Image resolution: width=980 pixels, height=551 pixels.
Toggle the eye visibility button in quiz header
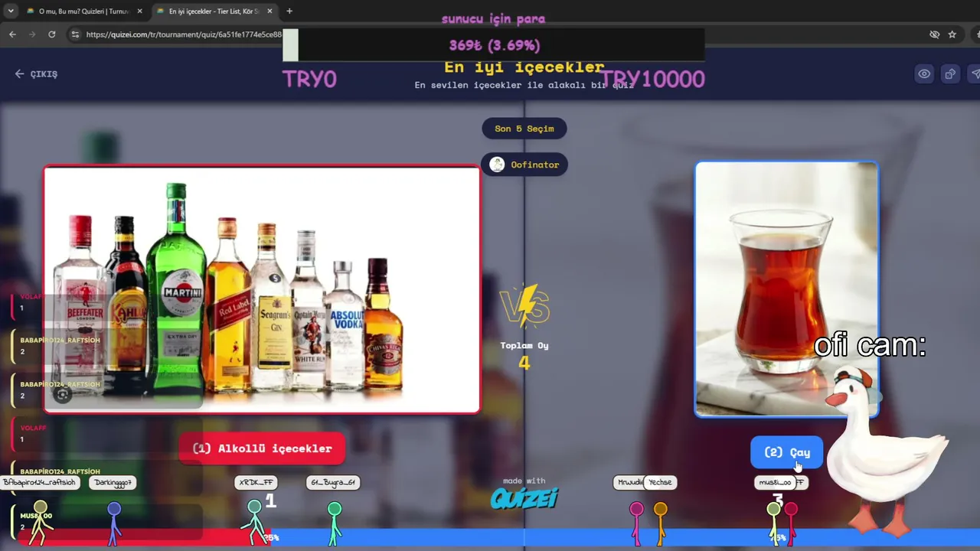tap(925, 73)
